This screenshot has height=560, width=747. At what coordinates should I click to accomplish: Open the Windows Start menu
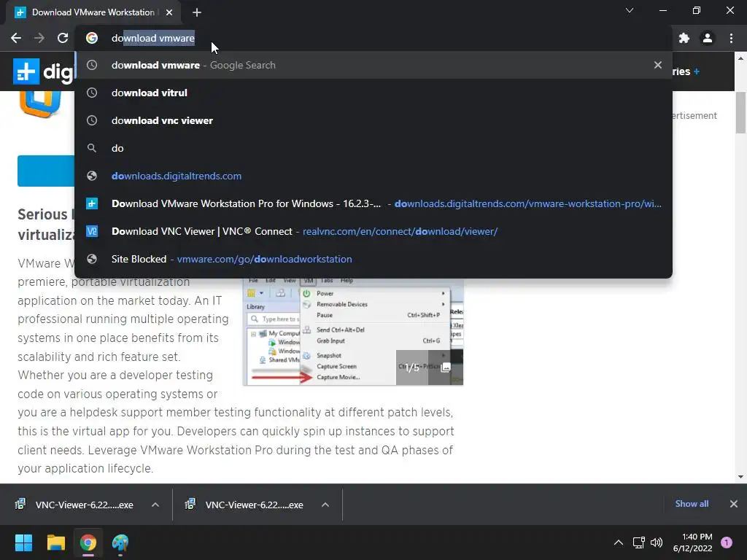coord(23,542)
